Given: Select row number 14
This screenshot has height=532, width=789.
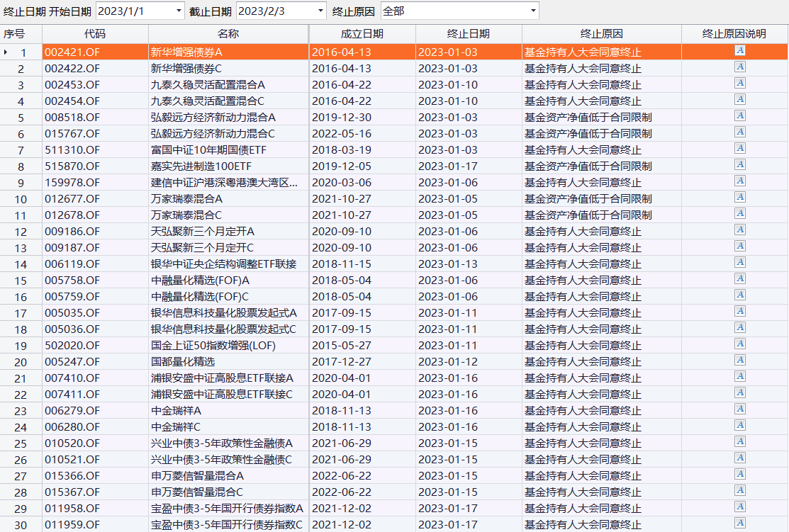Looking at the screenshot, I should coord(21,264).
